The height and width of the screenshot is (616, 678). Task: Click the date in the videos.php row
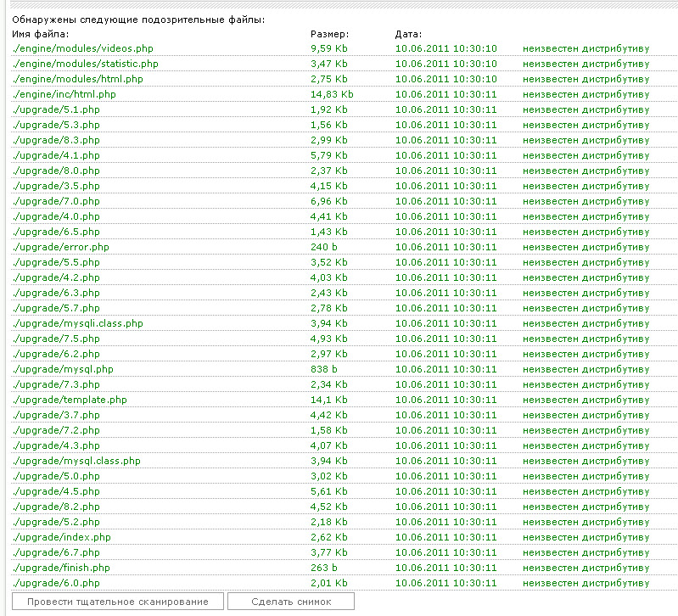(445, 48)
